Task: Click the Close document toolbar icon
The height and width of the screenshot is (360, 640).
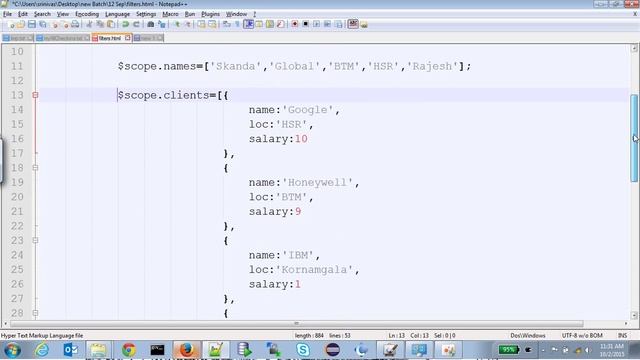Action: point(55,24)
